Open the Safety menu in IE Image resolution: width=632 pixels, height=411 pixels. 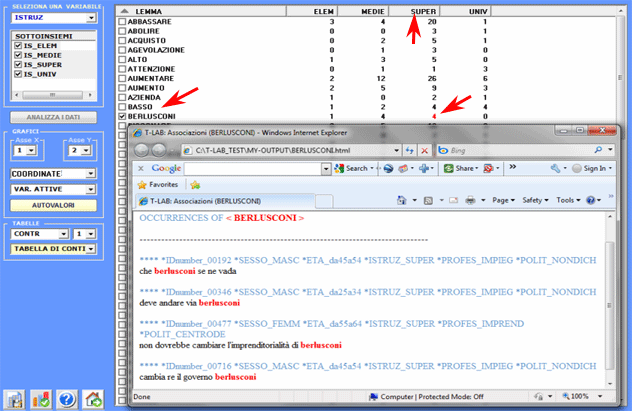(535, 200)
